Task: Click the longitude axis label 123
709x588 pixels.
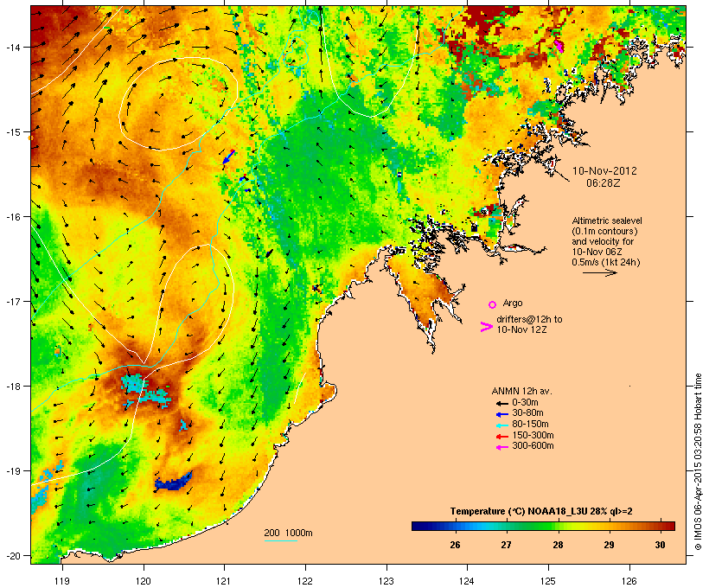Action: click(x=386, y=581)
